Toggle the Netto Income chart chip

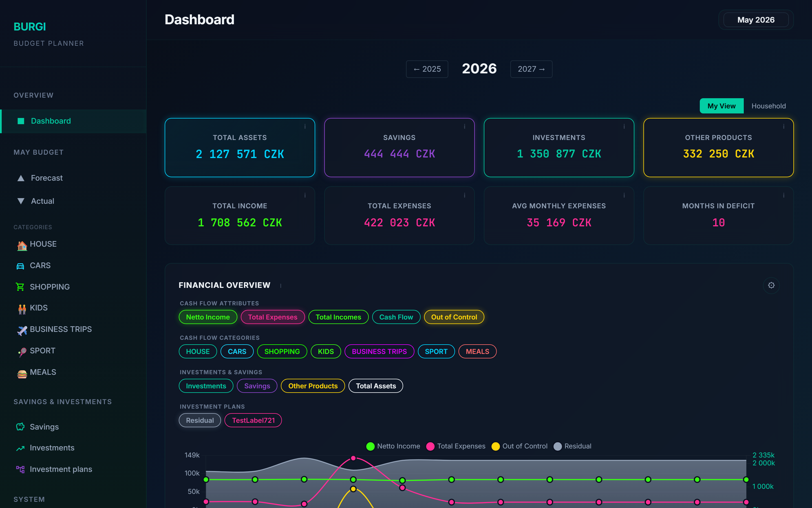(x=208, y=317)
